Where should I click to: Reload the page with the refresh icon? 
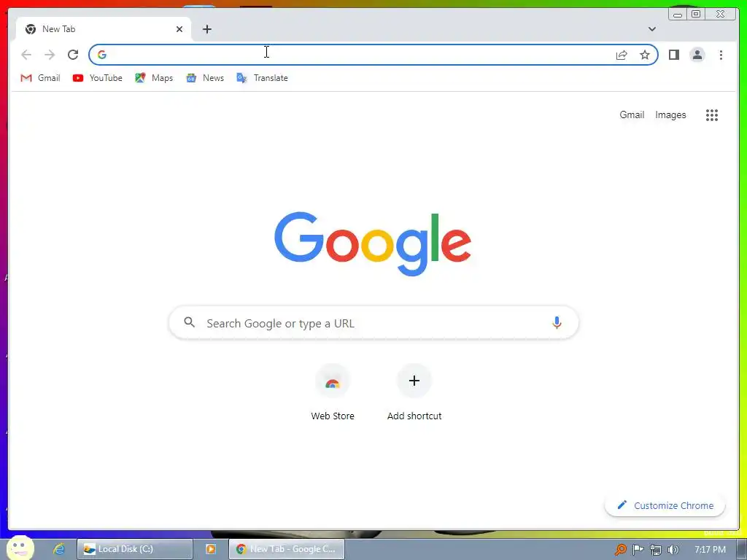coord(73,55)
